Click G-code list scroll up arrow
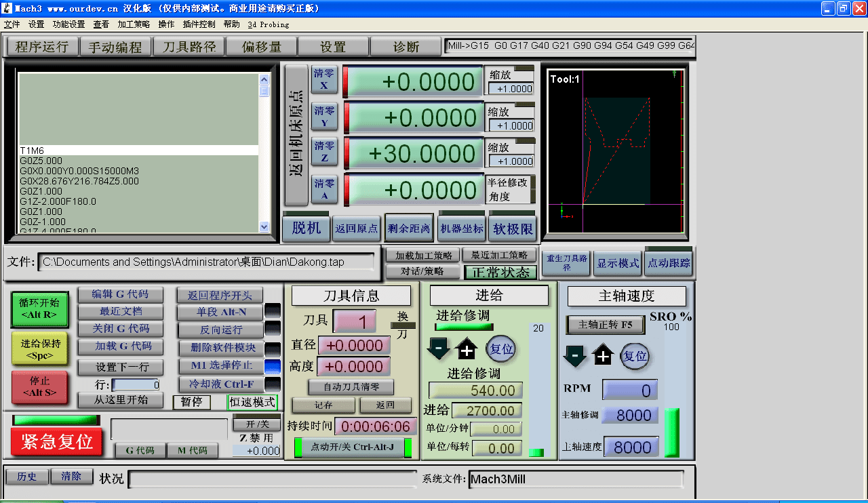The height and width of the screenshot is (503, 868). pyautogui.click(x=264, y=79)
